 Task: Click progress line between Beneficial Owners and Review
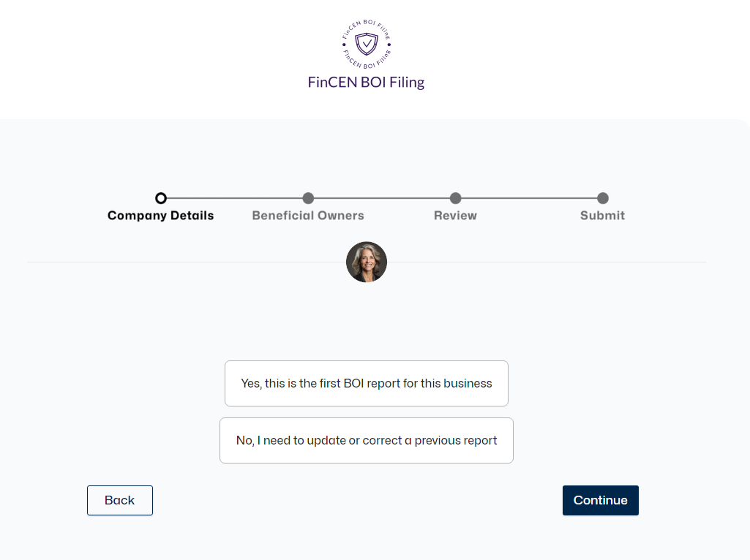point(382,198)
